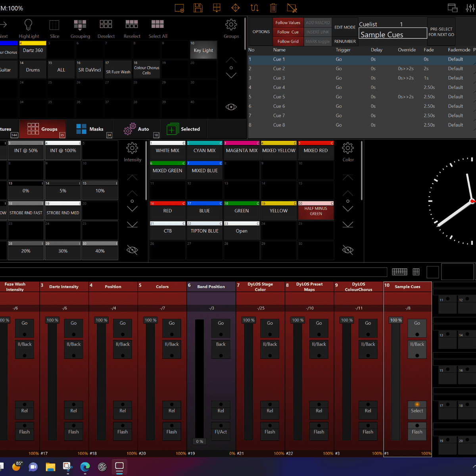The image size is (476, 476).
Task: Click the mixer sliders icon at top right
Action: click(x=470, y=8)
